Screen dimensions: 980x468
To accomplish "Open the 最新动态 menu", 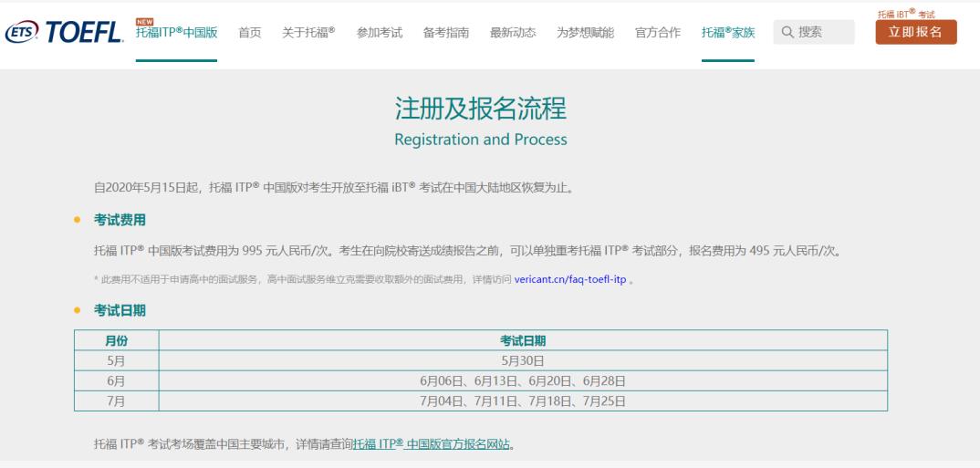I will click(513, 33).
